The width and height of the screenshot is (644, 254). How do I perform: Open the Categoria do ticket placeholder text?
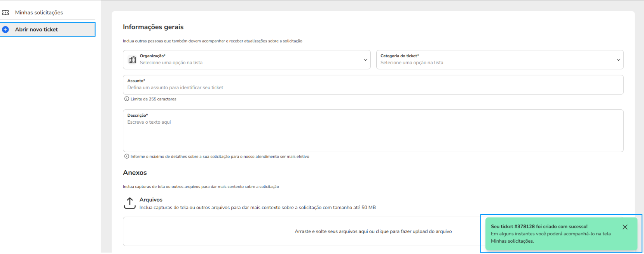click(x=412, y=63)
